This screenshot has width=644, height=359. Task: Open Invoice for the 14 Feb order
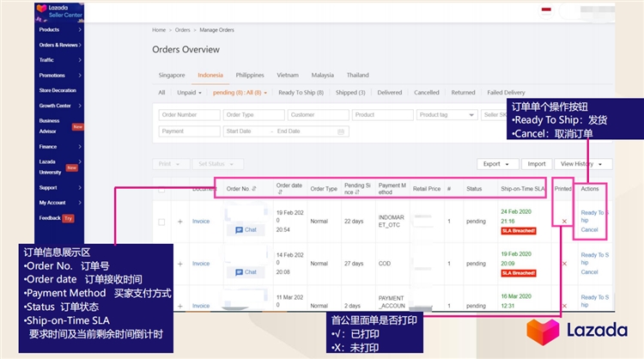coord(201,264)
